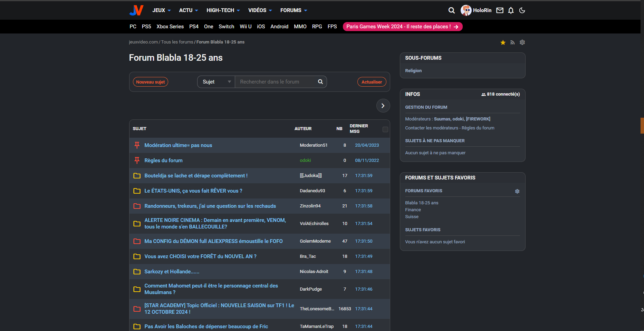Open the search magnifier in header
The width and height of the screenshot is (644, 331).
[451, 10]
